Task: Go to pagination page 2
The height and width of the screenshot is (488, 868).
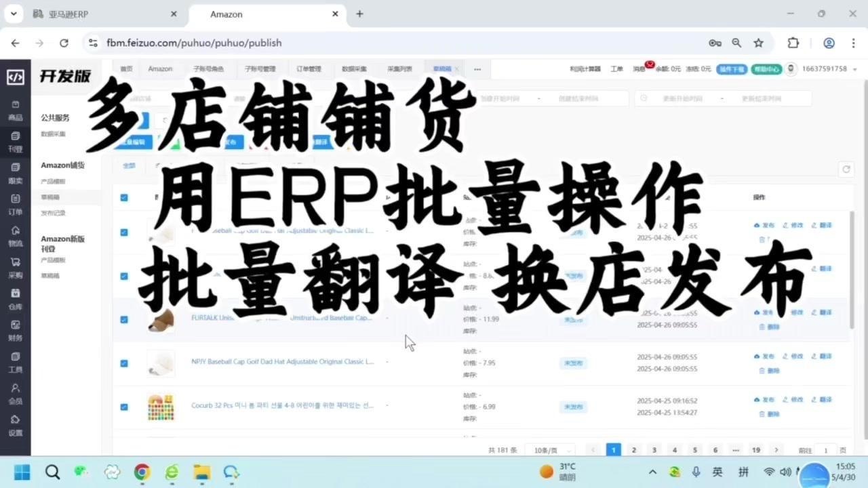Action: (x=634, y=450)
